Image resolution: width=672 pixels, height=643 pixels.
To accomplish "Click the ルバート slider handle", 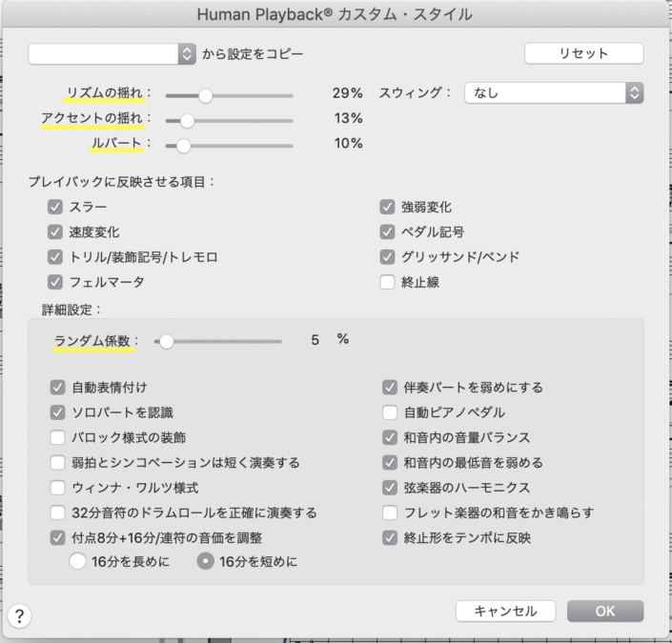I will [183, 146].
